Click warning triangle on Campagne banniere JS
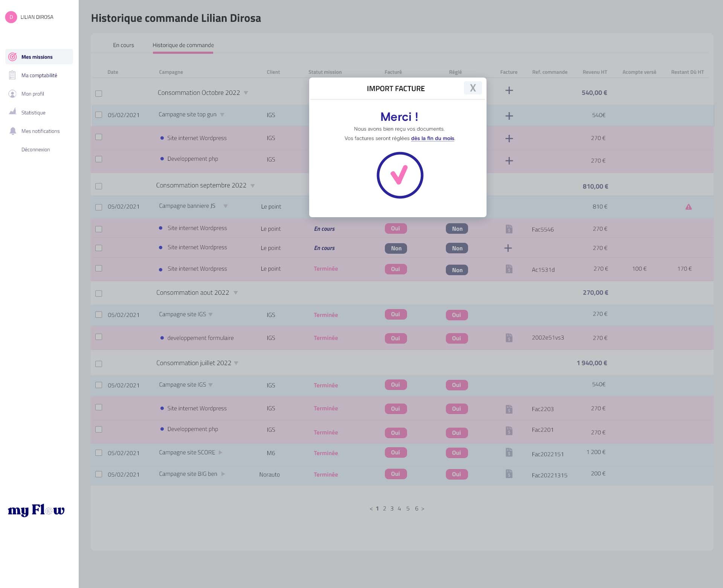 [x=688, y=207]
